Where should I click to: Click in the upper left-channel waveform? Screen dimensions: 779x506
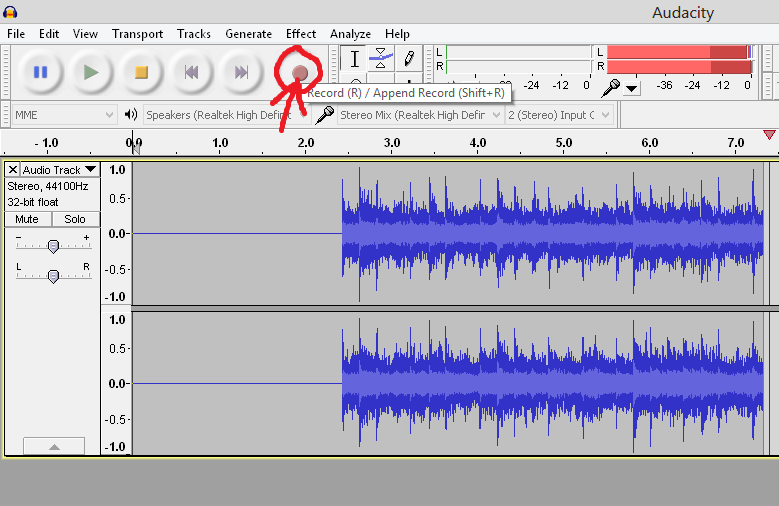click(447, 234)
